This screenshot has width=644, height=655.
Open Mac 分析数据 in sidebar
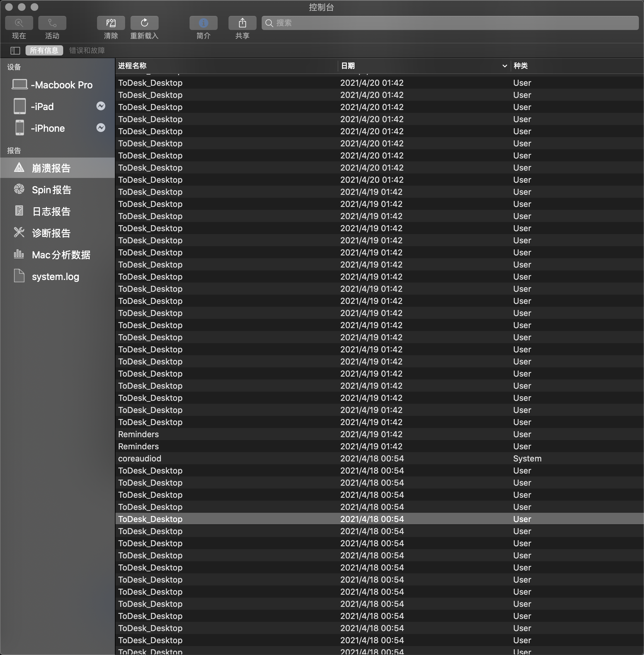pos(57,255)
